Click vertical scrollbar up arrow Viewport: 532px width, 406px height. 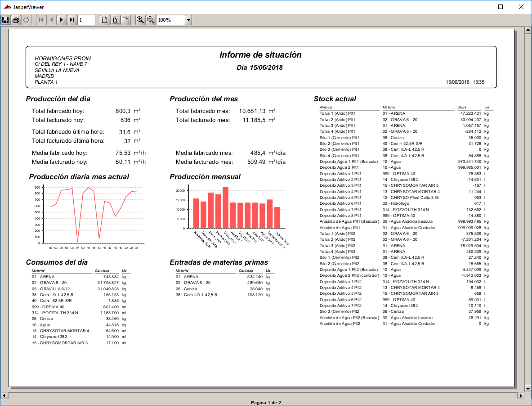[528, 30]
